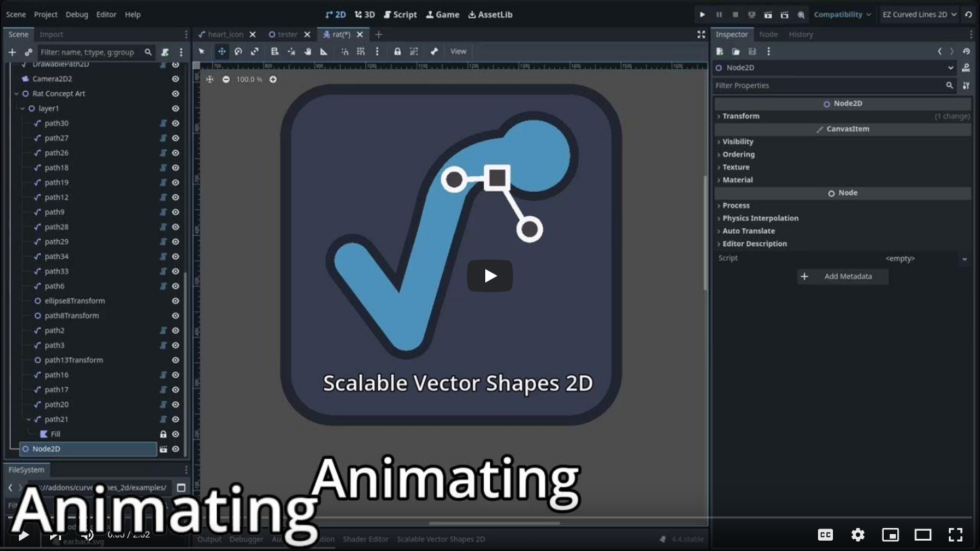Hide the path30 node
Screen dimensions: 980x551
176,123
